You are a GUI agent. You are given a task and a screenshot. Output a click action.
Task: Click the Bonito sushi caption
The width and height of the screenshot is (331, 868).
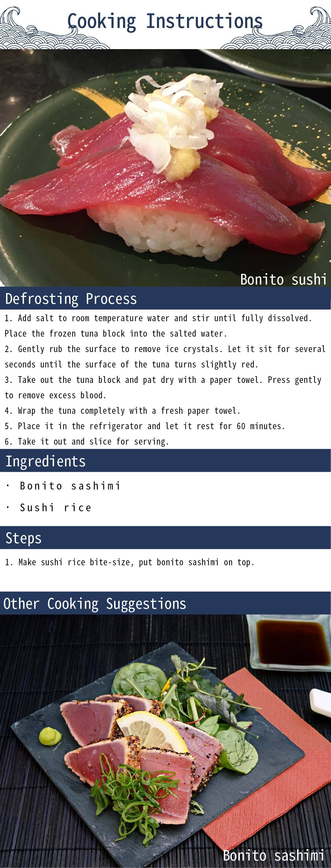pos(283,279)
